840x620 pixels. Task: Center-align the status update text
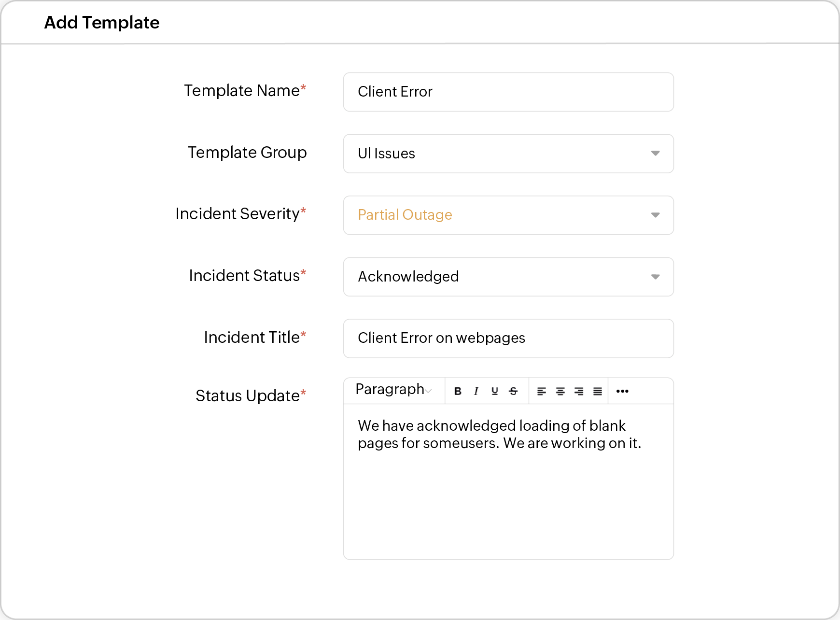pyautogui.click(x=560, y=391)
